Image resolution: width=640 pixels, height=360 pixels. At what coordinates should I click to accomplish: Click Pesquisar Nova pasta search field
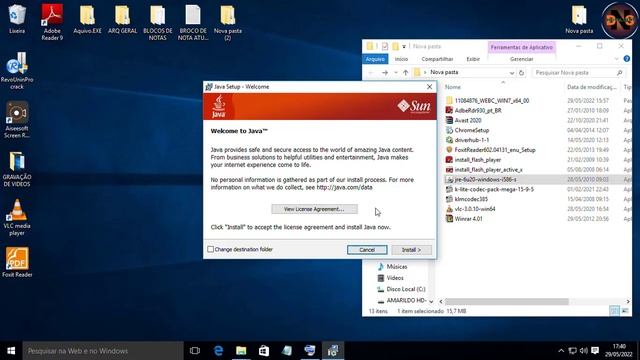pyautogui.click(x=578, y=73)
